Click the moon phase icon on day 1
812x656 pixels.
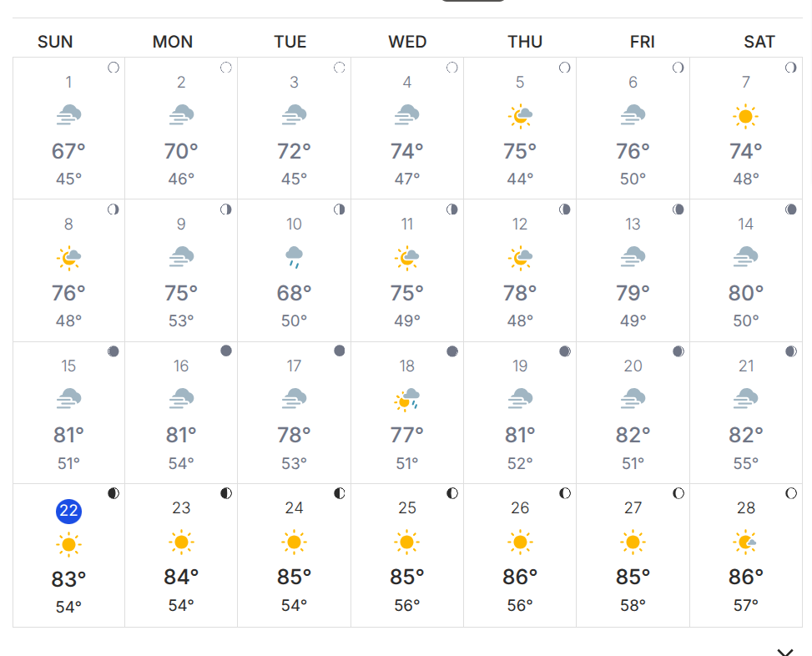pyautogui.click(x=113, y=68)
